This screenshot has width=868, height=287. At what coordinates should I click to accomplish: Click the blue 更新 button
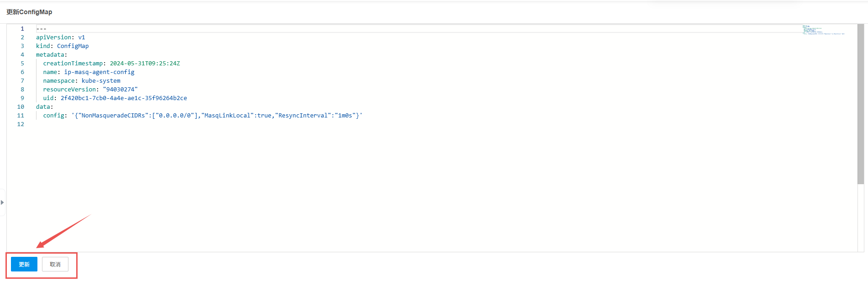24,264
